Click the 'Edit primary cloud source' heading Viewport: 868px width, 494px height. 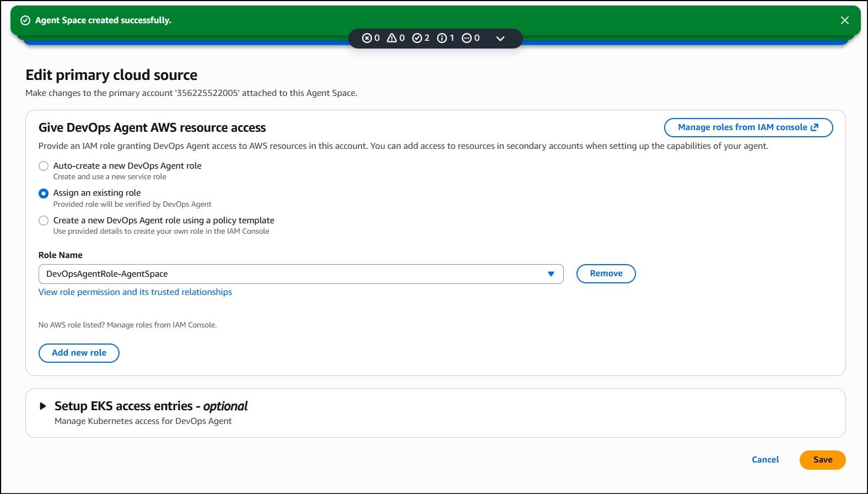click(111, 75)
